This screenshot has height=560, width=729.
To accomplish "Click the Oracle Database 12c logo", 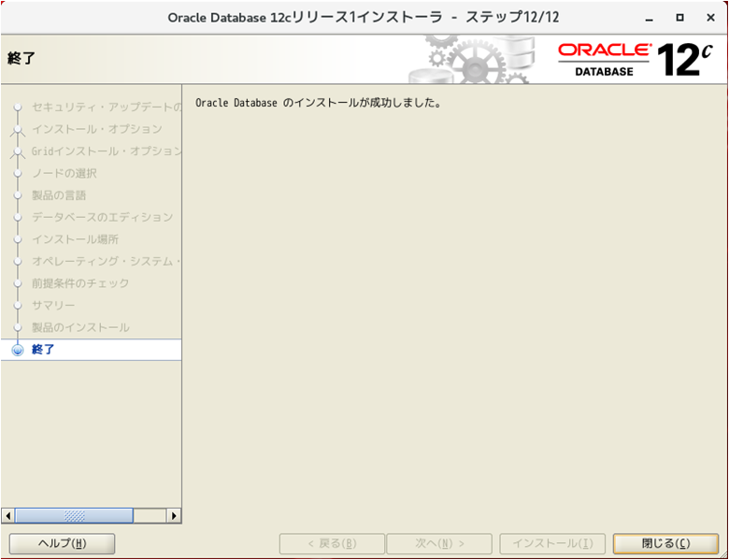I will [x=636, y=60].
